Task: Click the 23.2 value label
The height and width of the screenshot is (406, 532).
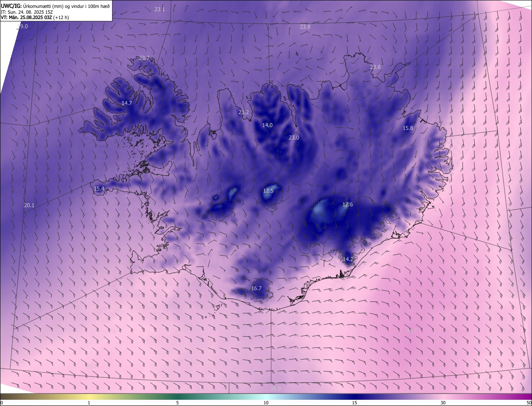Action: click(x=244, y=113)
